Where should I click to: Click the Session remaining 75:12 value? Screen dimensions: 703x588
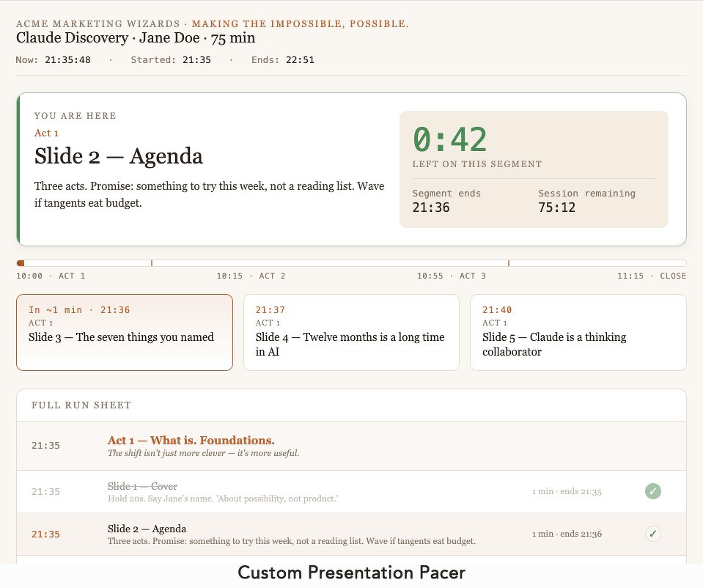556,207
